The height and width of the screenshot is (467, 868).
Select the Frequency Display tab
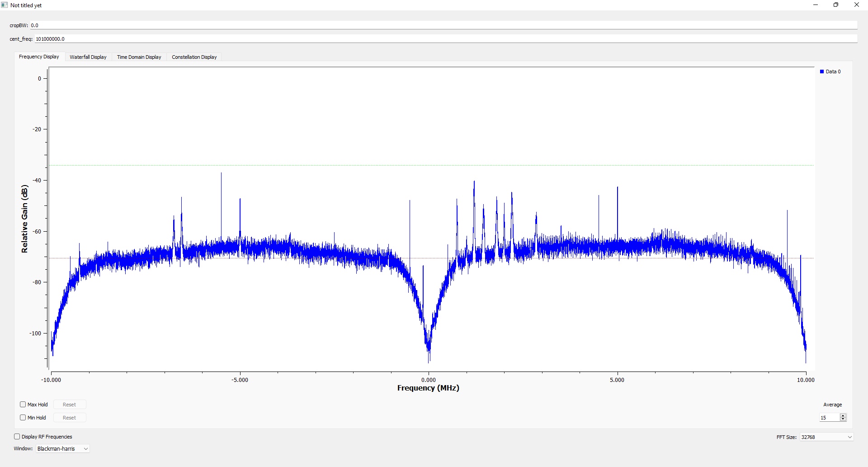(39, 57)
